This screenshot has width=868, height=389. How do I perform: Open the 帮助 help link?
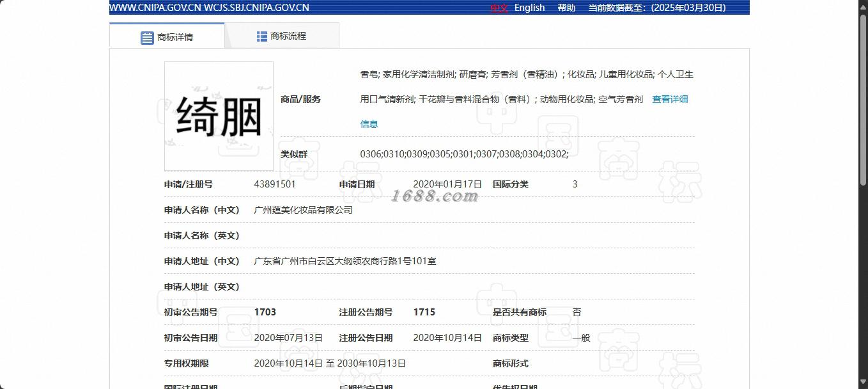pyautogui.click(x=566, y=8)
